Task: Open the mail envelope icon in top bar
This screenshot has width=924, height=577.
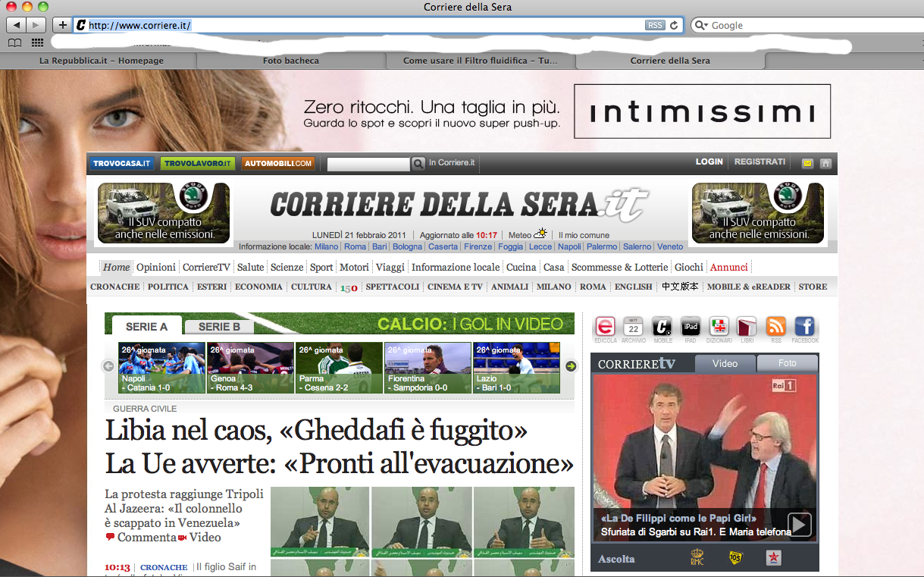Action: 807,163
